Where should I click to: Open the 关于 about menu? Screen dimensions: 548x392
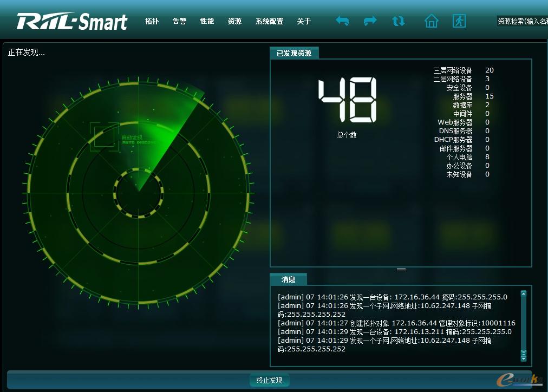(x=303, y=21)
